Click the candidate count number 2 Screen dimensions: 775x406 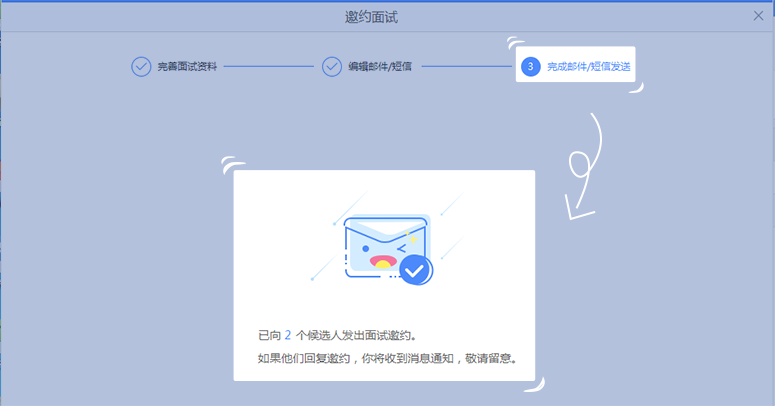pos(288,335)
